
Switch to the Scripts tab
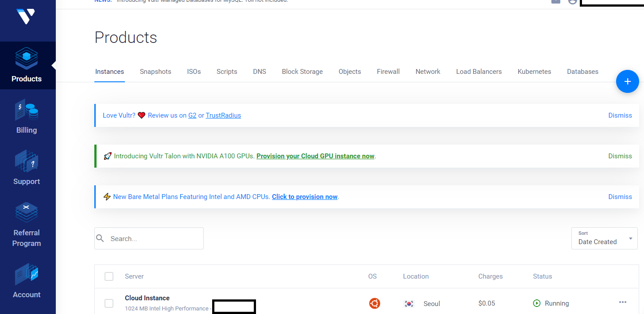click(x=227, y=72)
